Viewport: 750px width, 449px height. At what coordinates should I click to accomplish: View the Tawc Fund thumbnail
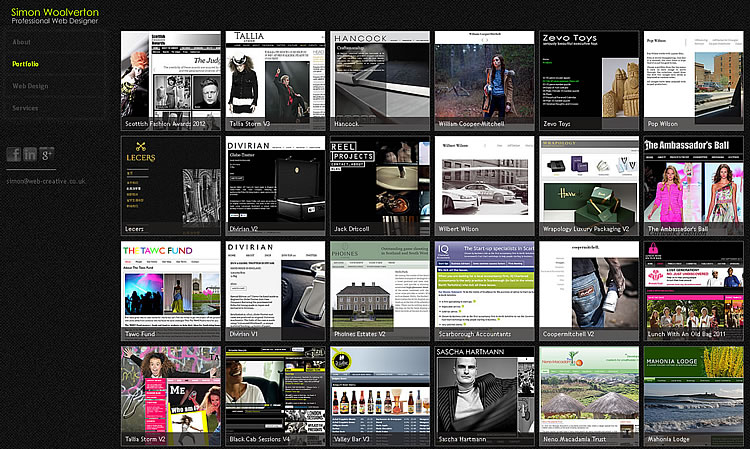(x=171, y=291)
